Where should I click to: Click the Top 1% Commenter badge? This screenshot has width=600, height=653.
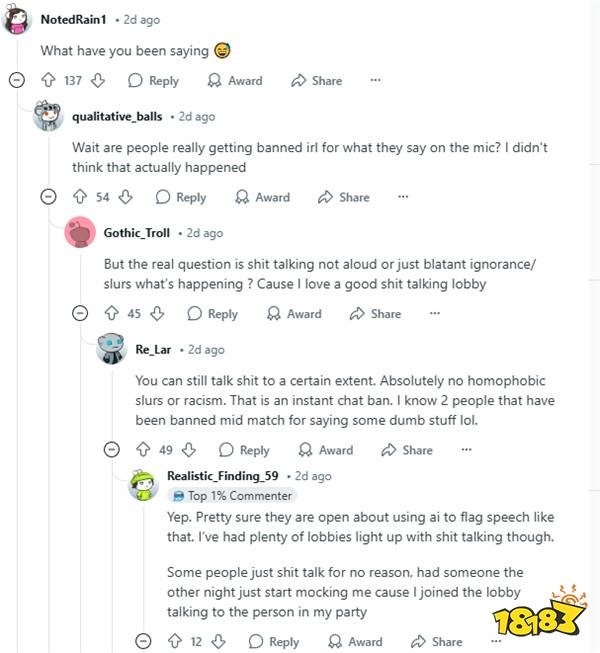232,496
